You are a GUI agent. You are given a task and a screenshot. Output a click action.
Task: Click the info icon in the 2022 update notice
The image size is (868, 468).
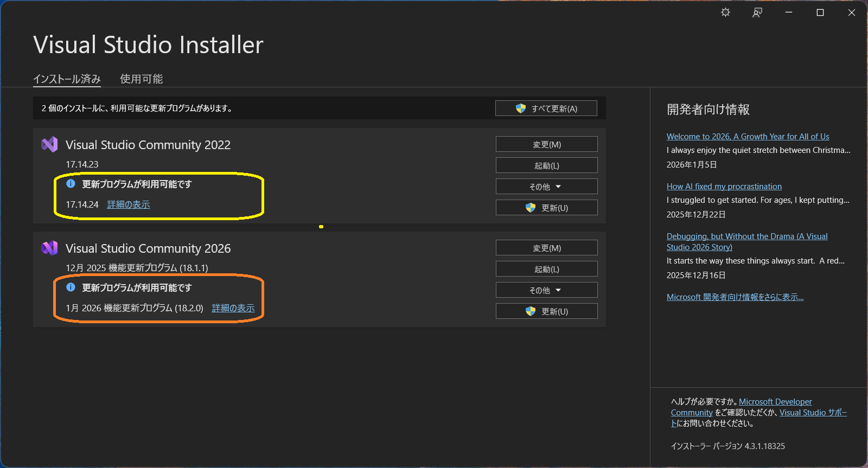tap(71, 184)
